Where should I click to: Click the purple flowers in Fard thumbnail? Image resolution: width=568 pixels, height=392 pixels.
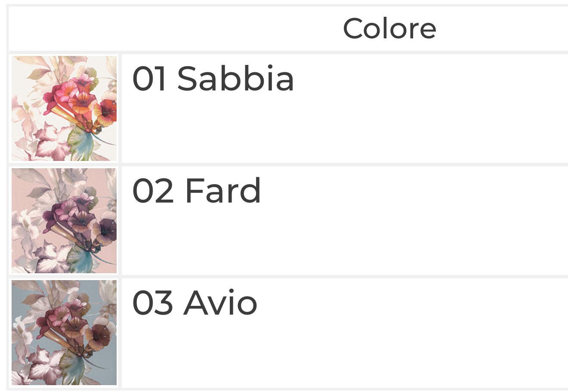82,215
